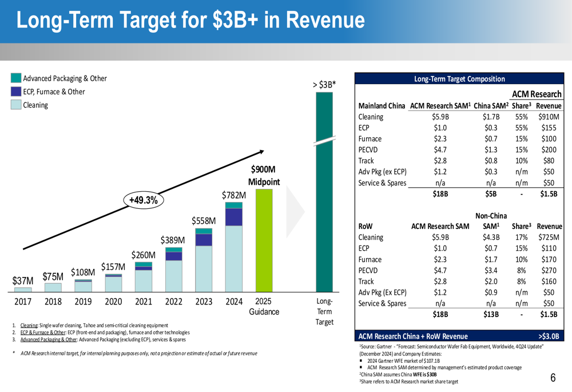Click the $910M Mainland China Cleaning revenue cell
The width and height of the screenshot is (572, 392).
pyautogui.click(x=549, y=117)
